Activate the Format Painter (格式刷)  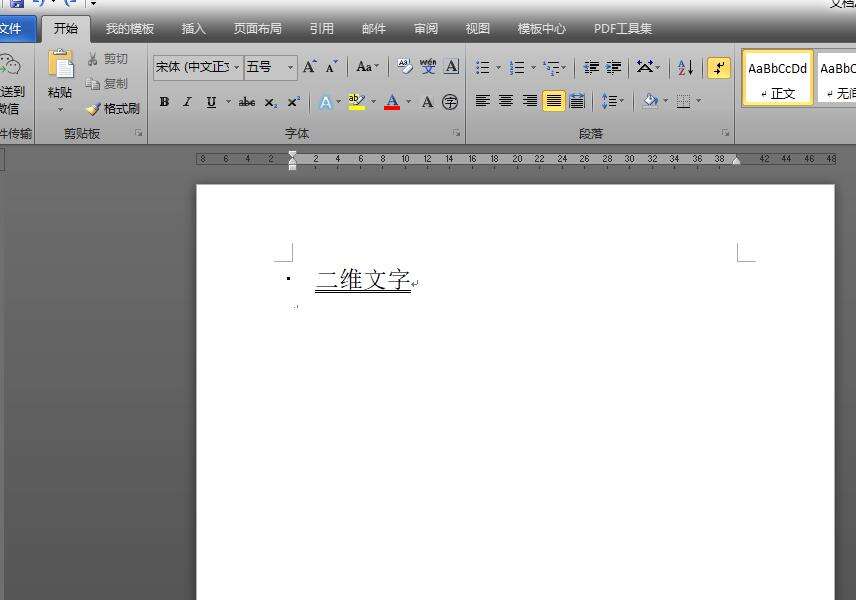click(x=113, y=109)
